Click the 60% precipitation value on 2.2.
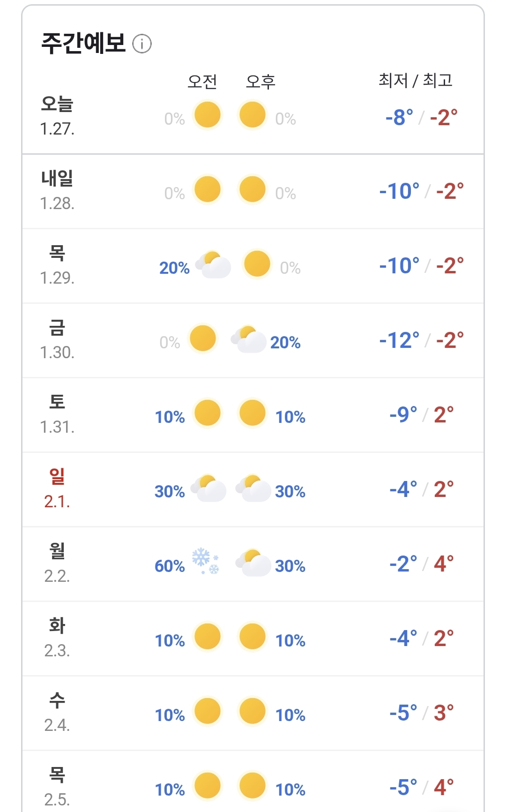This screenshot has width=506, height=812. (170, 566)
